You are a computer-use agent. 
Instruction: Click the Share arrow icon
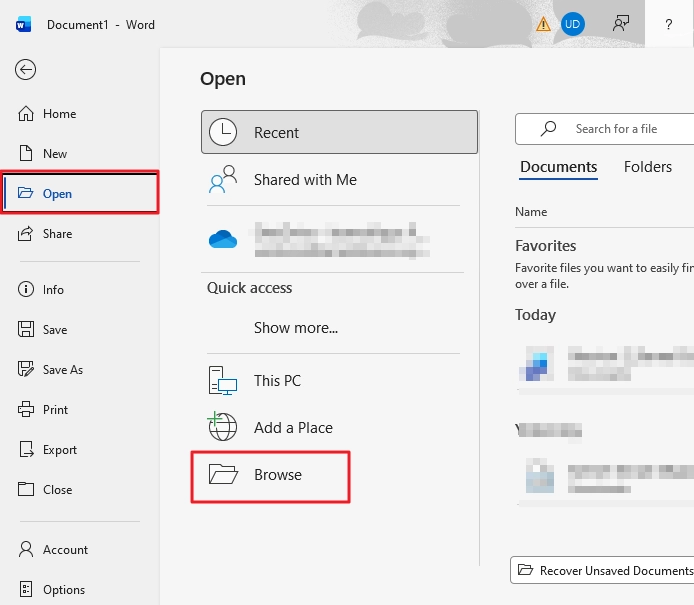[25, 233]
